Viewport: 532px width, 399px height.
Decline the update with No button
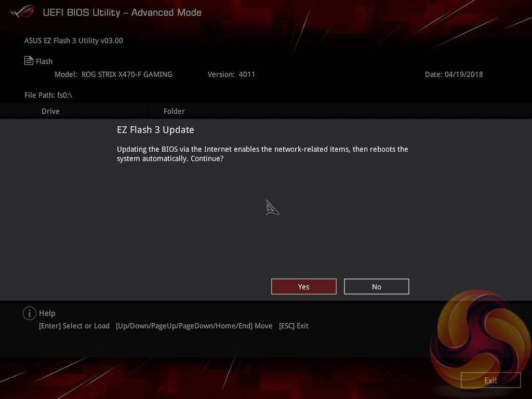coord(376,287)
